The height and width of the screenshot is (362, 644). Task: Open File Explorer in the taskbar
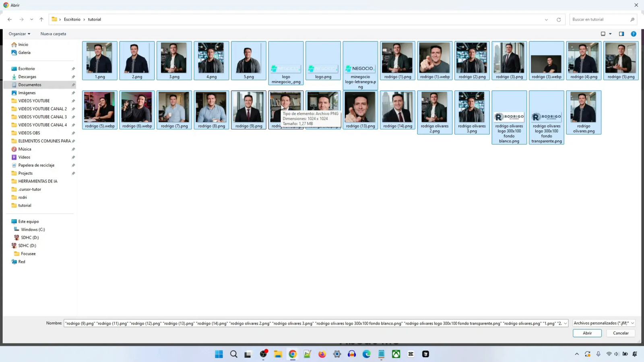pyautogui.click(x=278, y=354)
